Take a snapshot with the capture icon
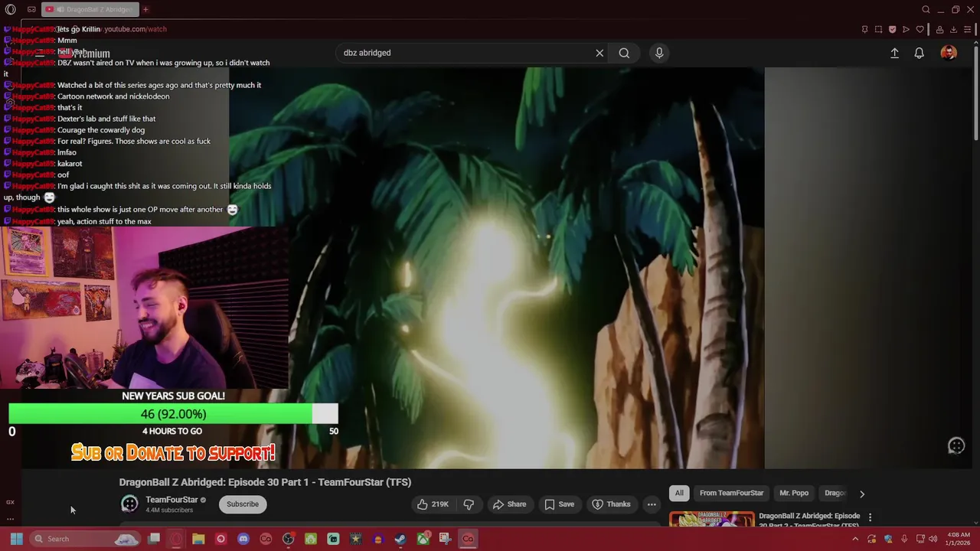Image resolution: width=980 pixels, height=551 pixels. coord(878,29)
